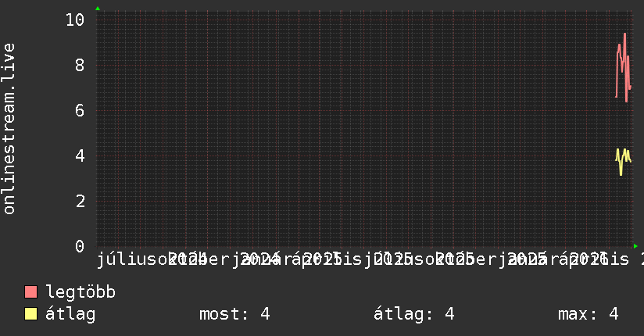The width and height of the screenshot is (644, 336).
Task: Click the yellow átlag color swatch
Action: coord(30,314)
